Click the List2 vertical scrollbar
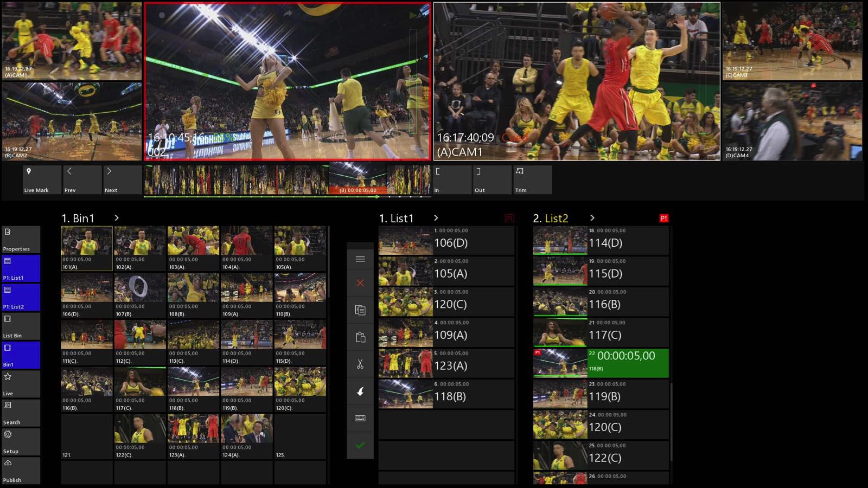Viewport: 868px width, 488px height. tap(671, 412)
